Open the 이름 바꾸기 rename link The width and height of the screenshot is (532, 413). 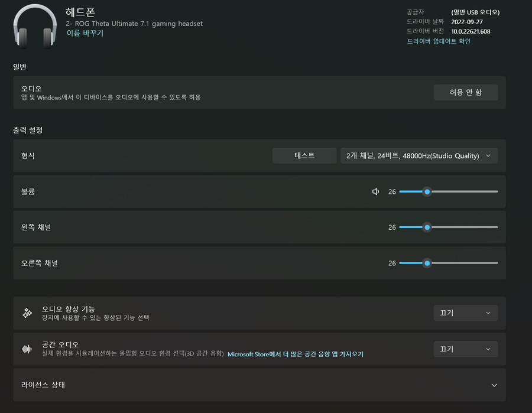[85, 33]
